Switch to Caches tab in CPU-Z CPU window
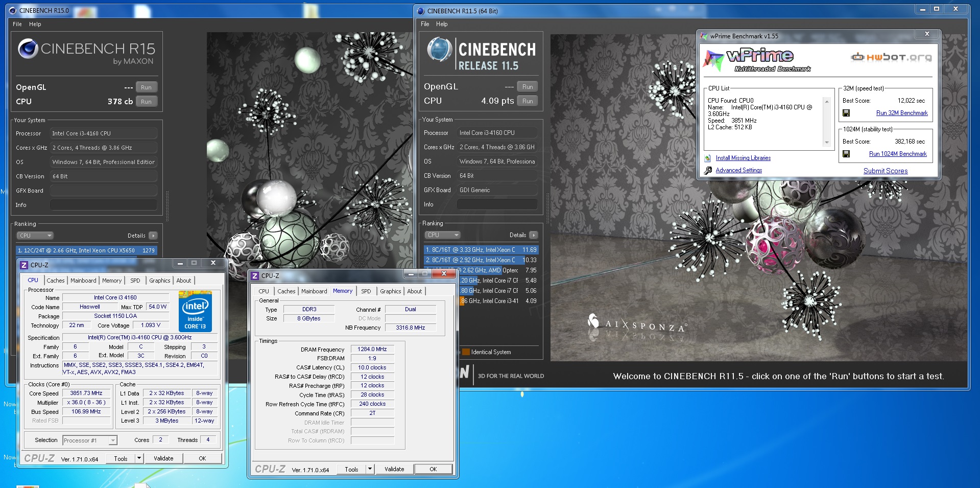 click(x=56, y=281)
